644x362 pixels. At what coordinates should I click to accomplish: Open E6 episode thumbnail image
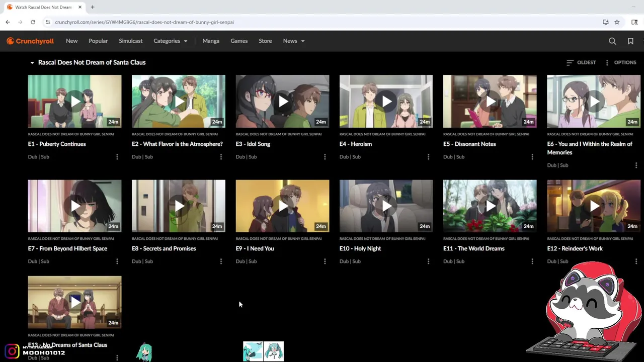[x=594, y=102]
